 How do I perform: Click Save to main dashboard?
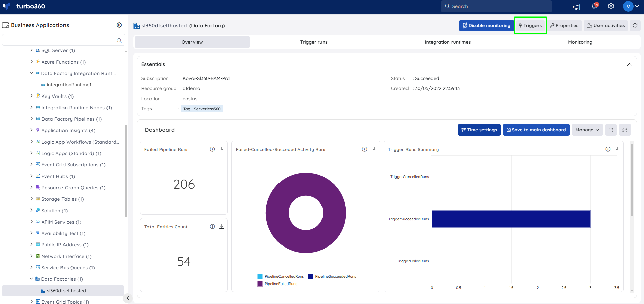pos(536,130)
